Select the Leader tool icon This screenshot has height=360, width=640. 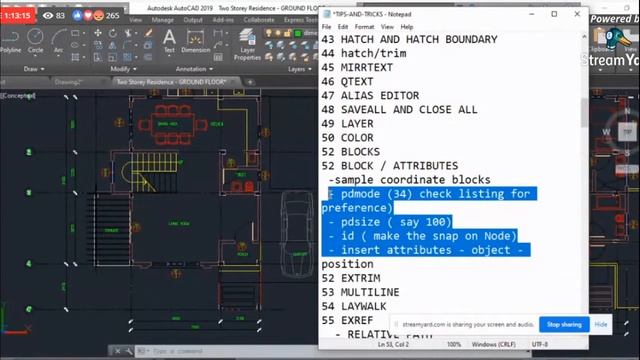[x=218, y=45]
